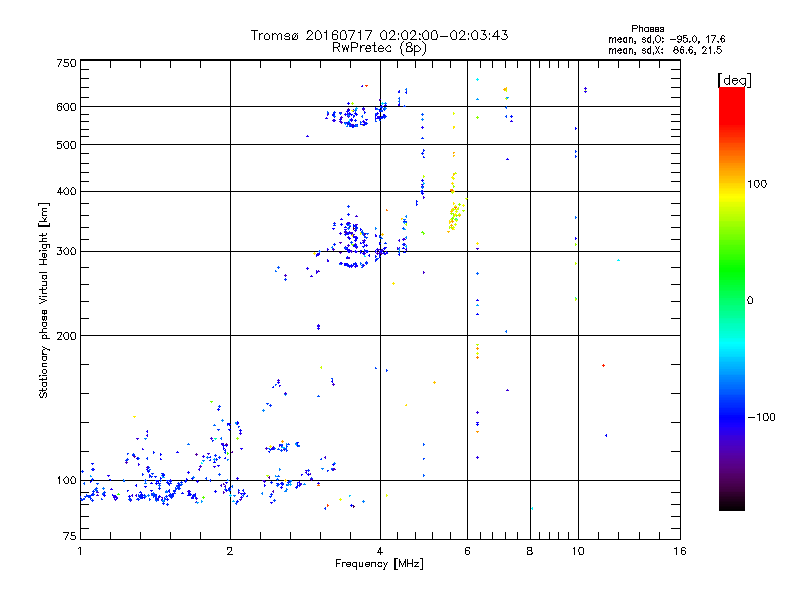The width and height of the screenshot is (800, 600).
Task: Click the '600' y-axis tick label
Action: pyautogui.click(x=66, y=107)
